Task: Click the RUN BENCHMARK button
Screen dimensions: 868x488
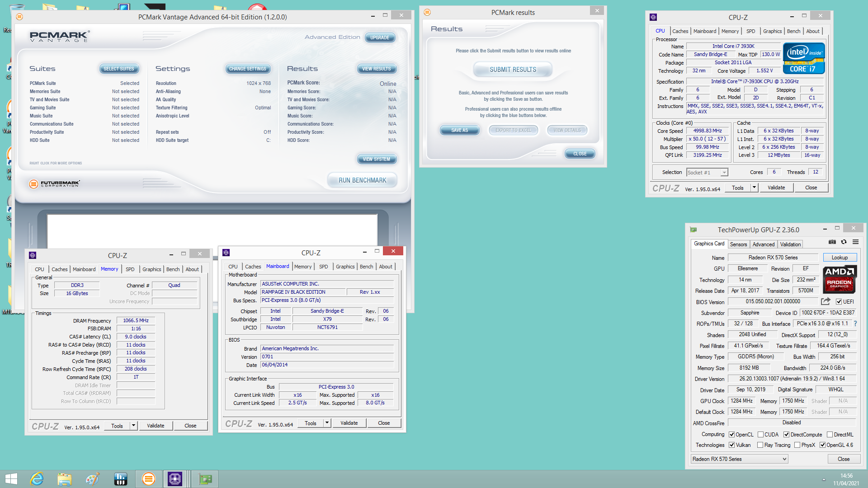Action: [363, 180]
